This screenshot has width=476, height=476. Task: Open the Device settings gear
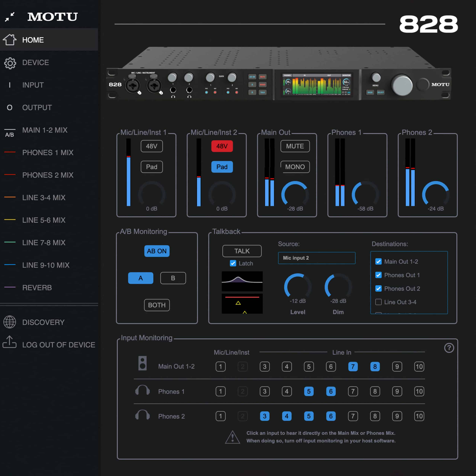pyautogui.click(x=10, y=63)
